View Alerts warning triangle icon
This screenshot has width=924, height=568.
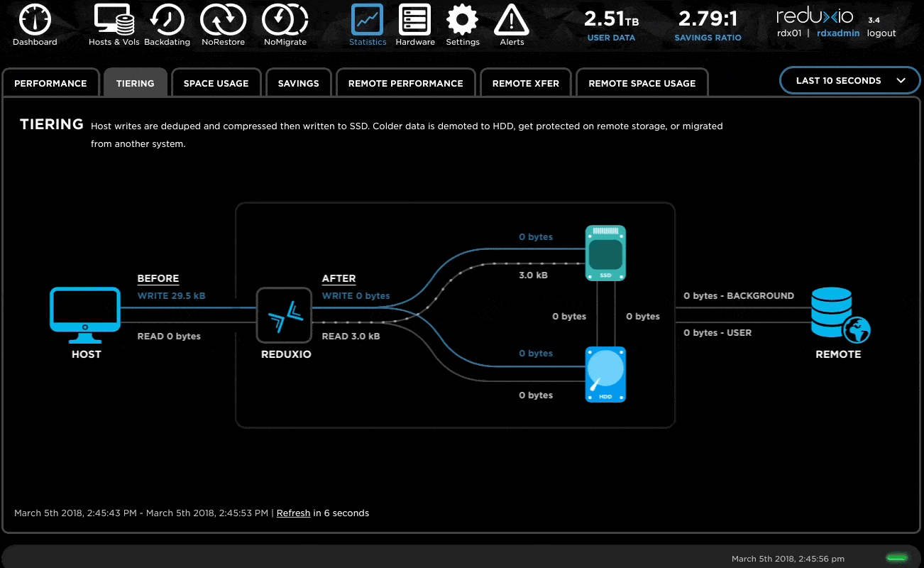coord(512,20)
